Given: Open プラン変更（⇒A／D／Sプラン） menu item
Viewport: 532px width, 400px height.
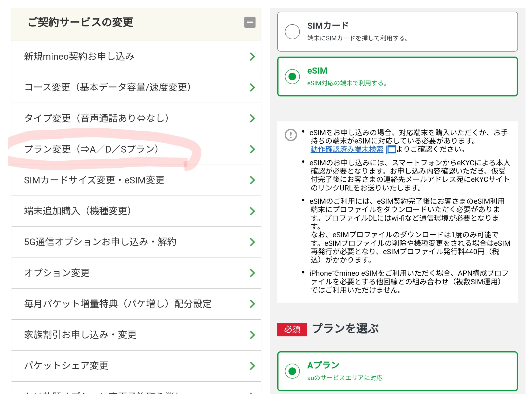Looking at the screenshot, I should (x=91, y=149).
